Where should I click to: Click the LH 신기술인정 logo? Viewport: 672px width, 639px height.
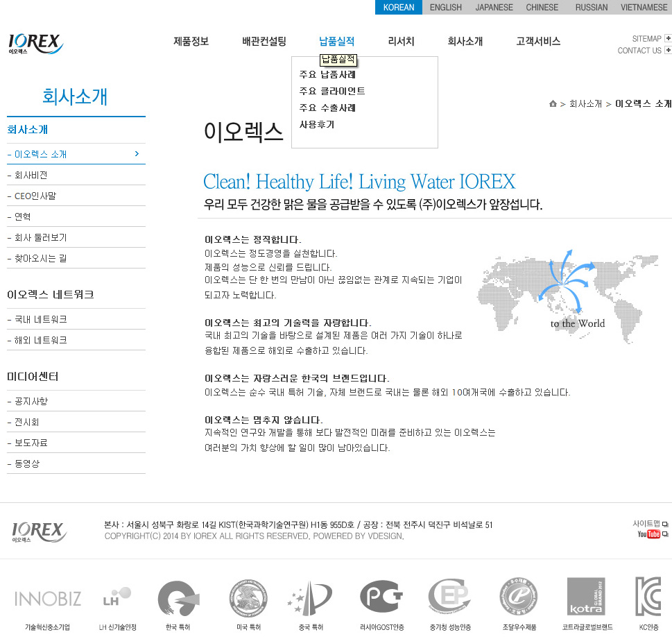[x=117, y=597]
